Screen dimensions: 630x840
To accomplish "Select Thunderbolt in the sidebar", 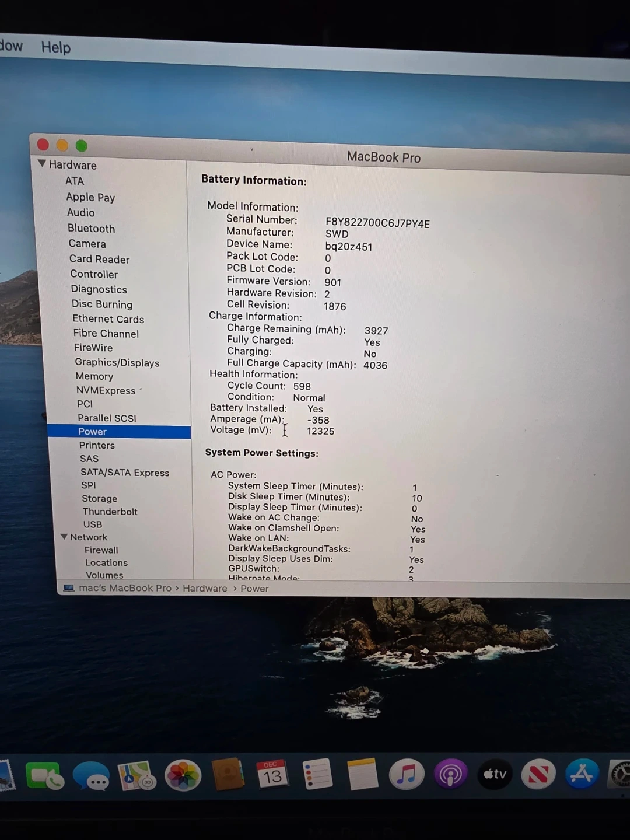I will pos(110,512).
